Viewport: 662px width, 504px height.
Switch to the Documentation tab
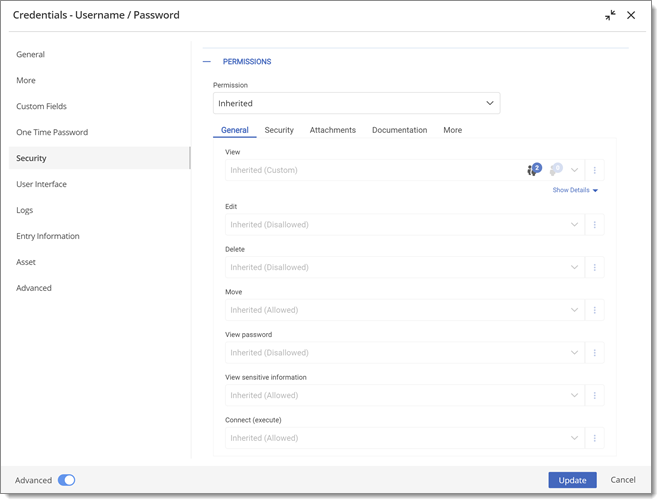click(399, 130)
